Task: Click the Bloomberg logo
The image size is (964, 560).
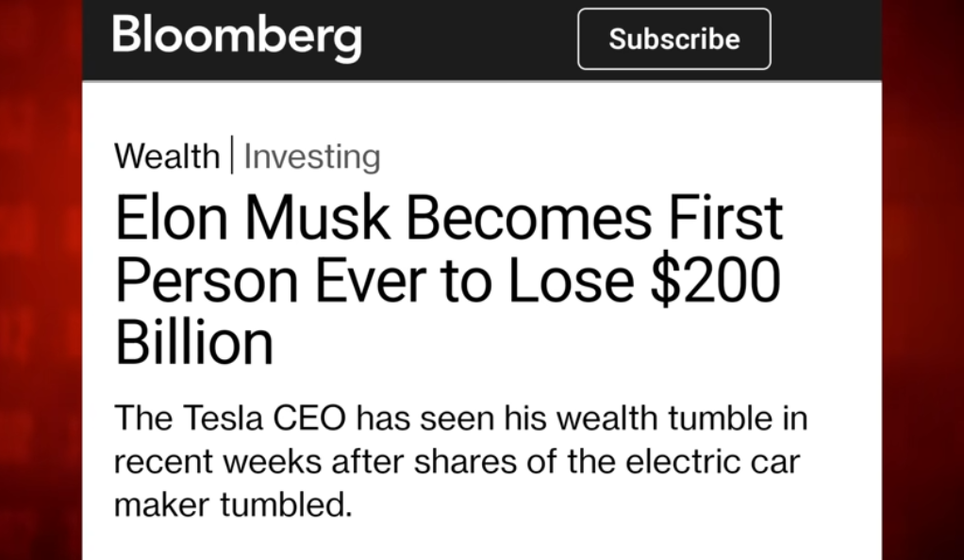Action: 238,38
